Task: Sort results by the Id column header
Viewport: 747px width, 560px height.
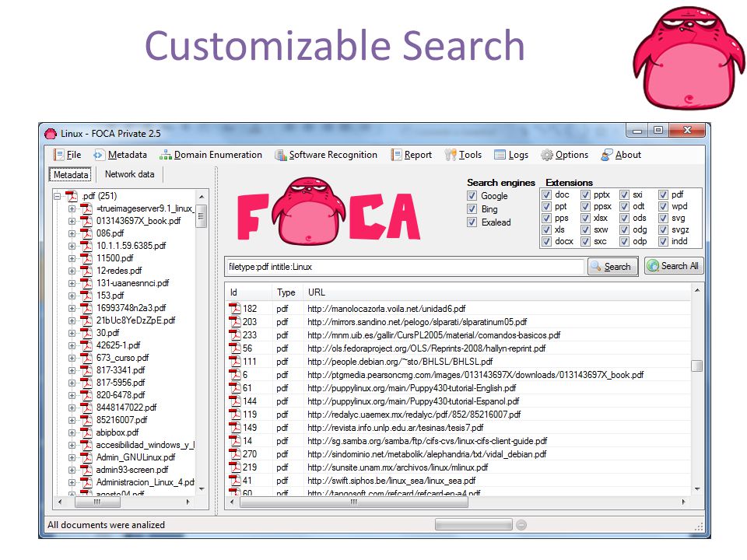Action: click(x=249, y=292)
